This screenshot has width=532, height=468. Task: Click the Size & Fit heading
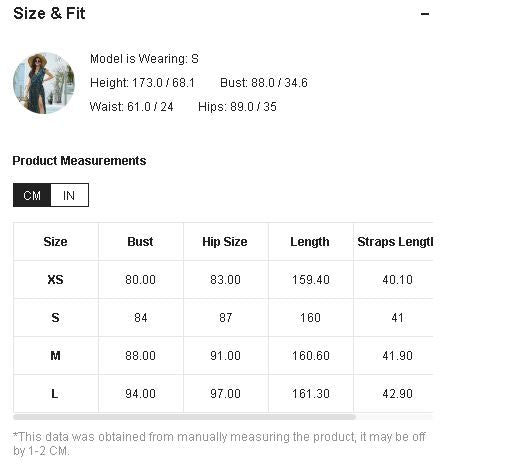[x=50, y=14]
